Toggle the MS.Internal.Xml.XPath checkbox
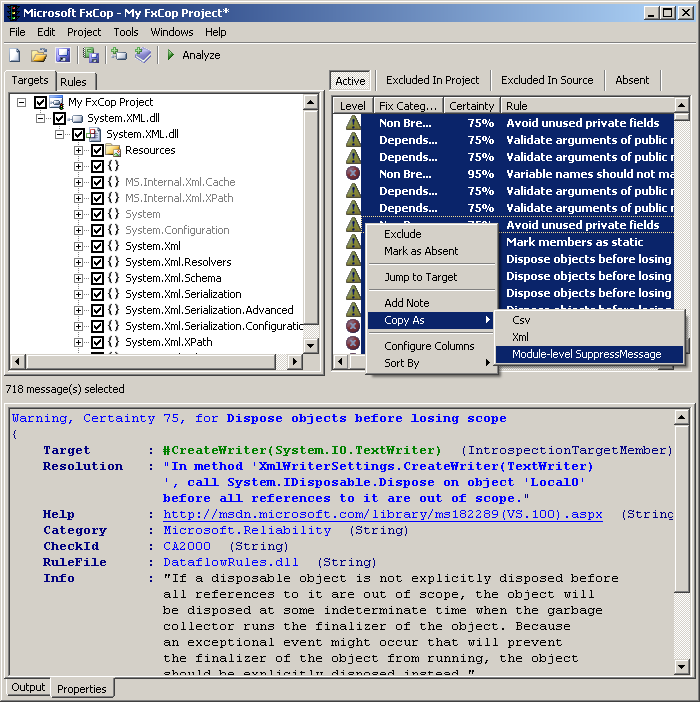The height and width of the screenshot is (702, 700). click(x=97, y=198)
